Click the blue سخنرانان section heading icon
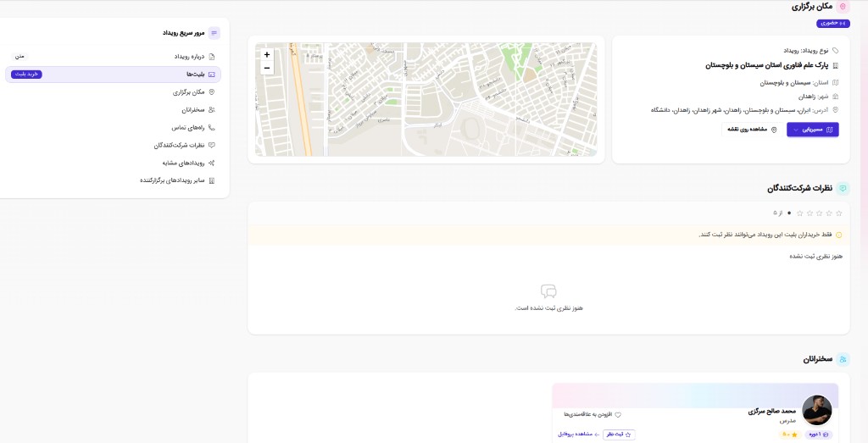The height and width of the screenshot is (443, 868). (x=843, y=359)
